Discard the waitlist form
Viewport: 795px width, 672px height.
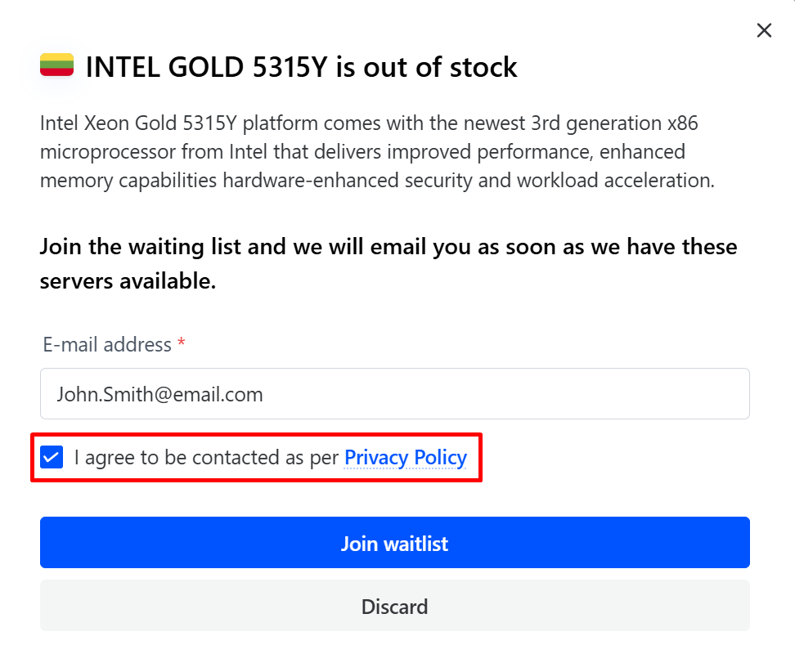tap(394, 607)
